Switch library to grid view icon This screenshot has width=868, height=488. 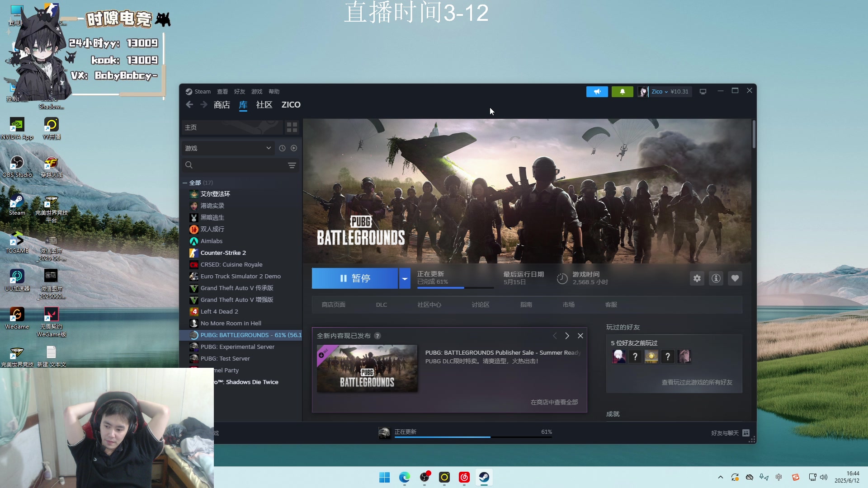[x=292, y=127]
